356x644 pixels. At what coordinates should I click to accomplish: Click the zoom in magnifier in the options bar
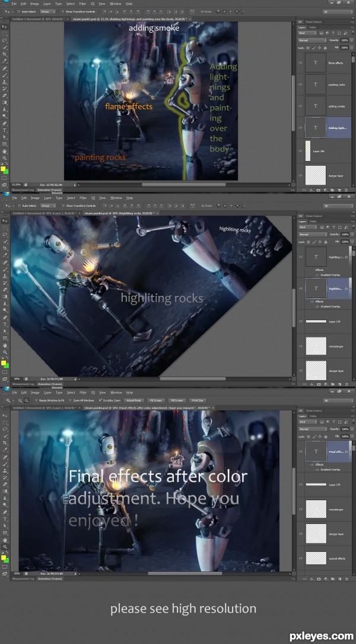coord(20,400)
